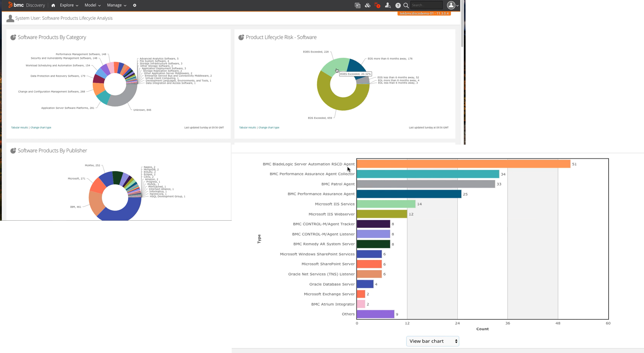
Task: Click the 'EOES Exceeded, 228' label
Action: coord(316,52)
